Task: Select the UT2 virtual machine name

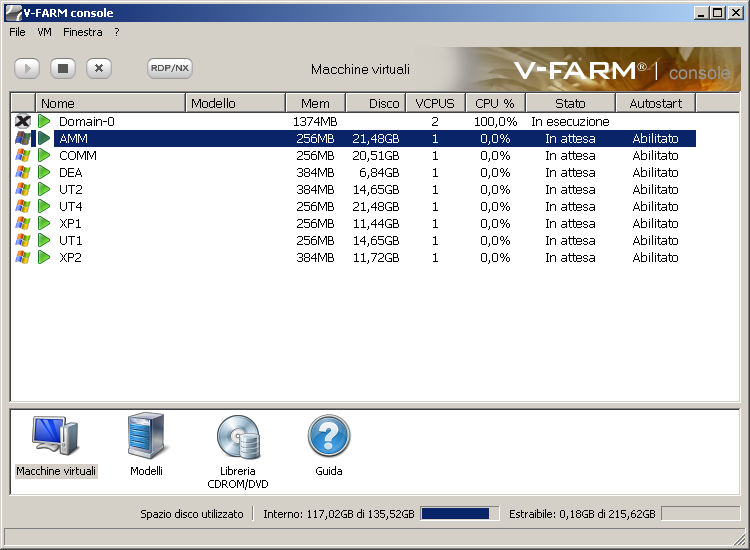Action: [70, 189]
